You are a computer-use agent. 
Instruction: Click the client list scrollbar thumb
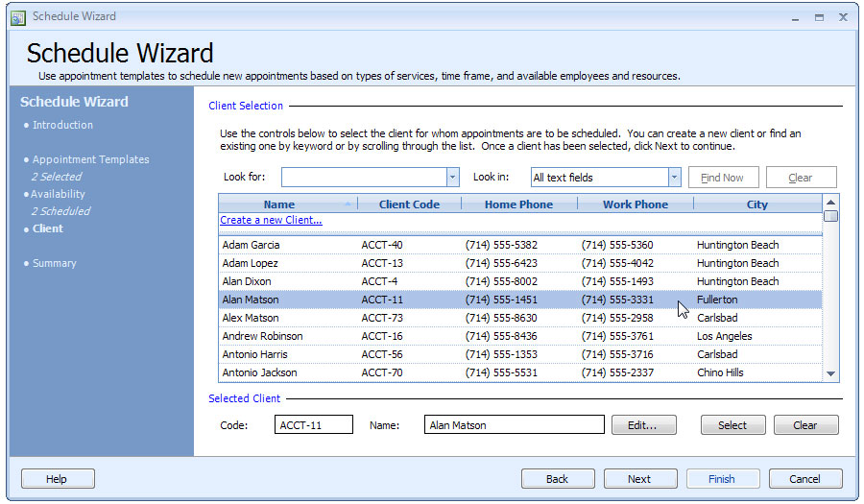[830, 216]
